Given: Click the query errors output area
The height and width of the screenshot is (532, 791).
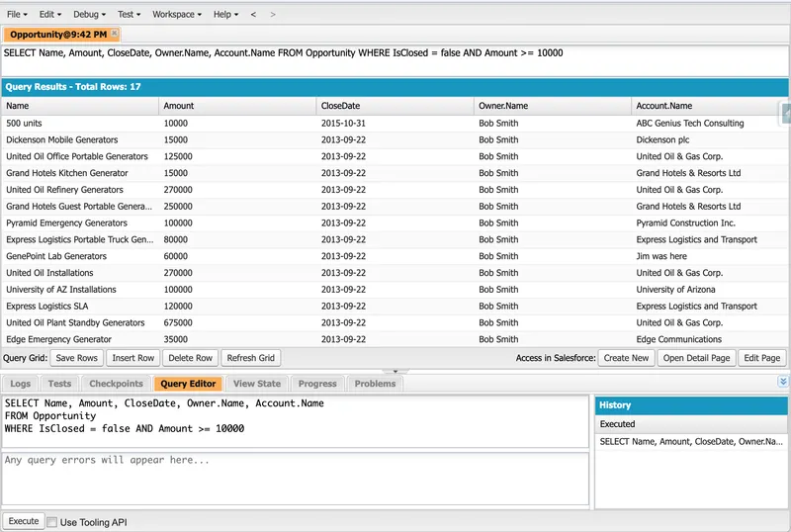Looking at the screenshot, I should tap(295, 479).
